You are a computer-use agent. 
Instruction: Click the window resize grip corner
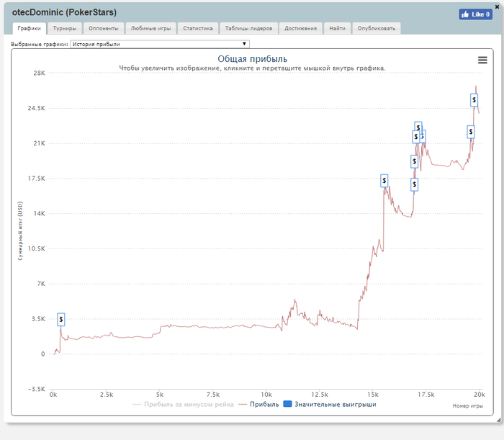point(498,420)
